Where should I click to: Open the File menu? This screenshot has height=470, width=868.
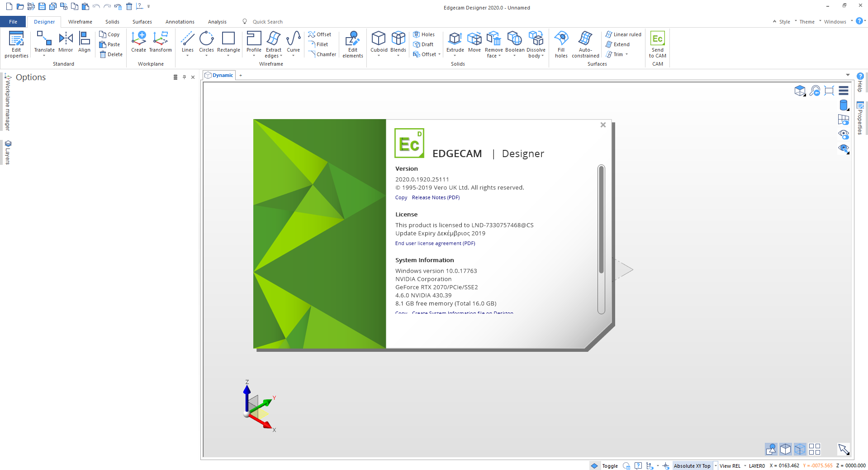pos(13,21)
